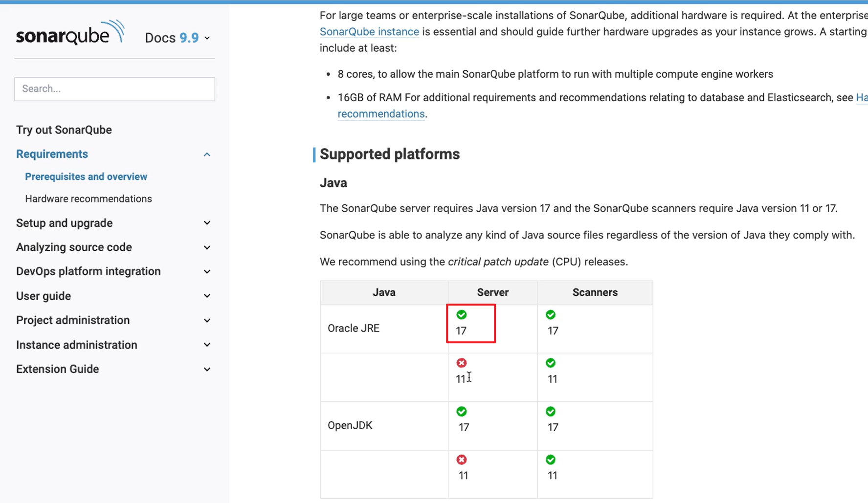868x503 pixels.
Task: Open the Docs 9.9 version dropdown
Action: (x=178, y=38)
